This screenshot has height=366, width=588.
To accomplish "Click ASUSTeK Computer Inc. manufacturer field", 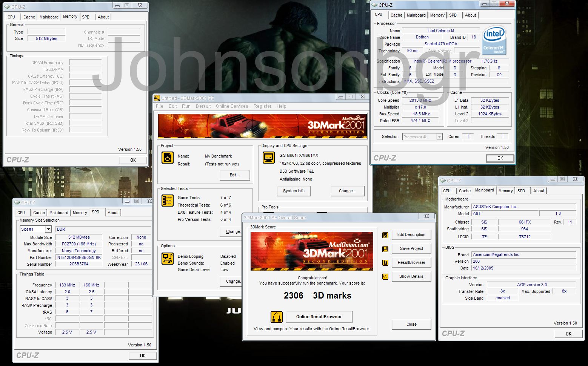I will coord(524,207).
